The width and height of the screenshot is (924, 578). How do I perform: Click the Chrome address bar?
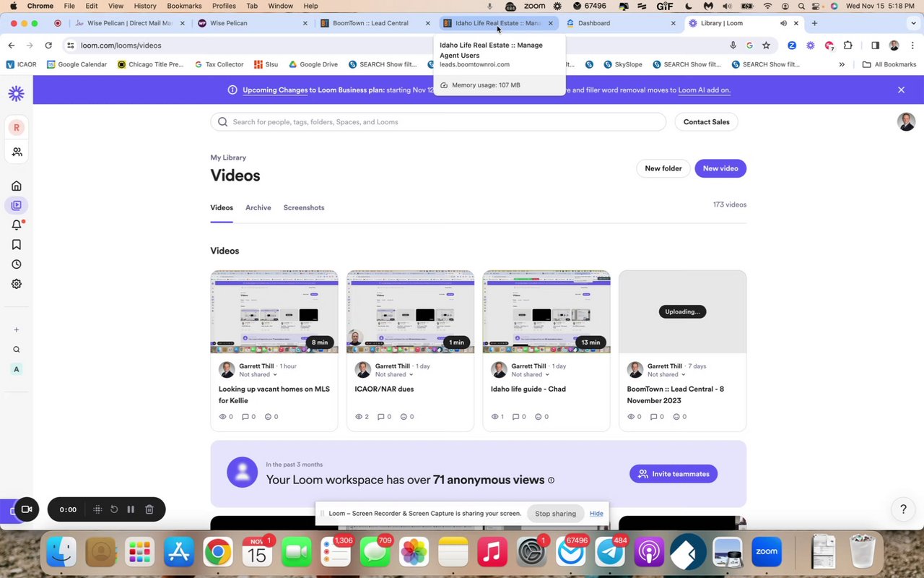click(x=397, y=45)
